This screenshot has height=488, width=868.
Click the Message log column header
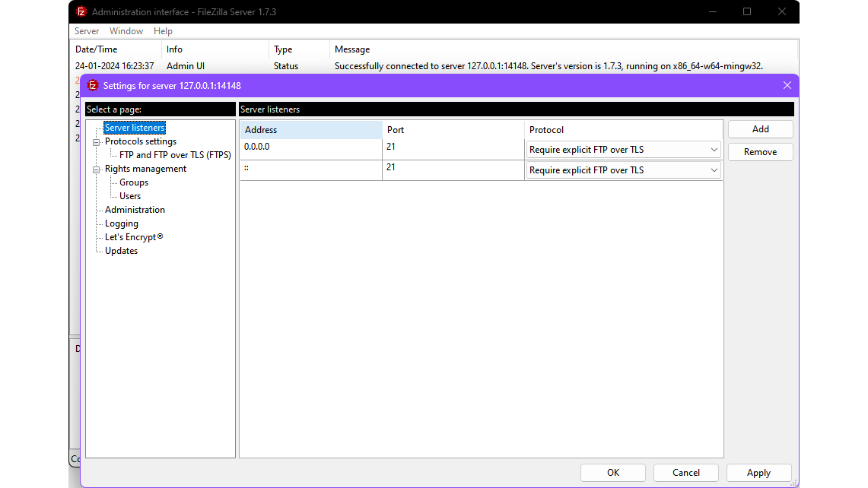tap(564, 49)
